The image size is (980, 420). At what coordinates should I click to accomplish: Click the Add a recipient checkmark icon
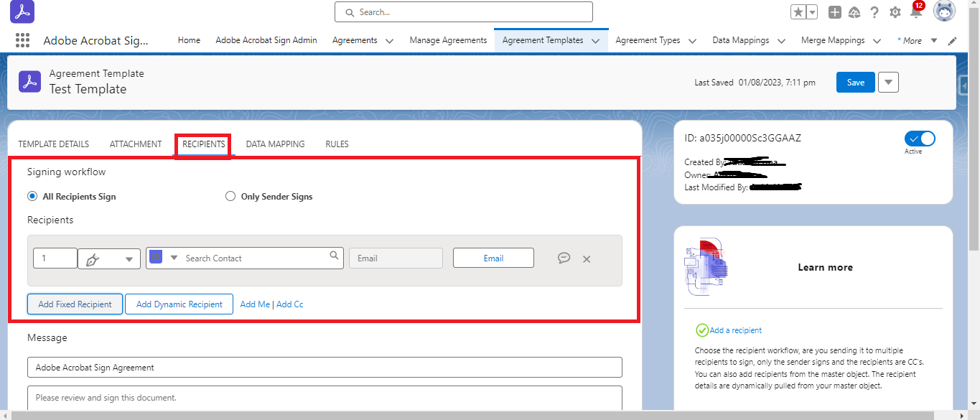[702, 330]
